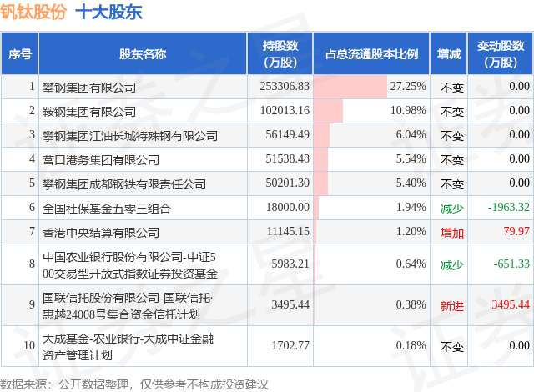Click 不变 status for 营口港务集团有限公司
Screen dimensions: 534x392
click(452, 160)
